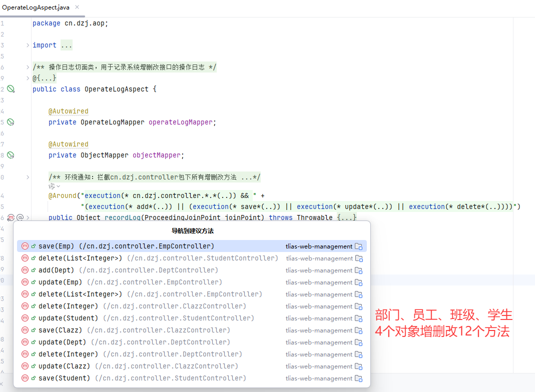Image resolution: width=535 pixels, height=392 pixels.
Task: Select save(Emp) in EmpController from the list
Action: (x=126, y=246)
